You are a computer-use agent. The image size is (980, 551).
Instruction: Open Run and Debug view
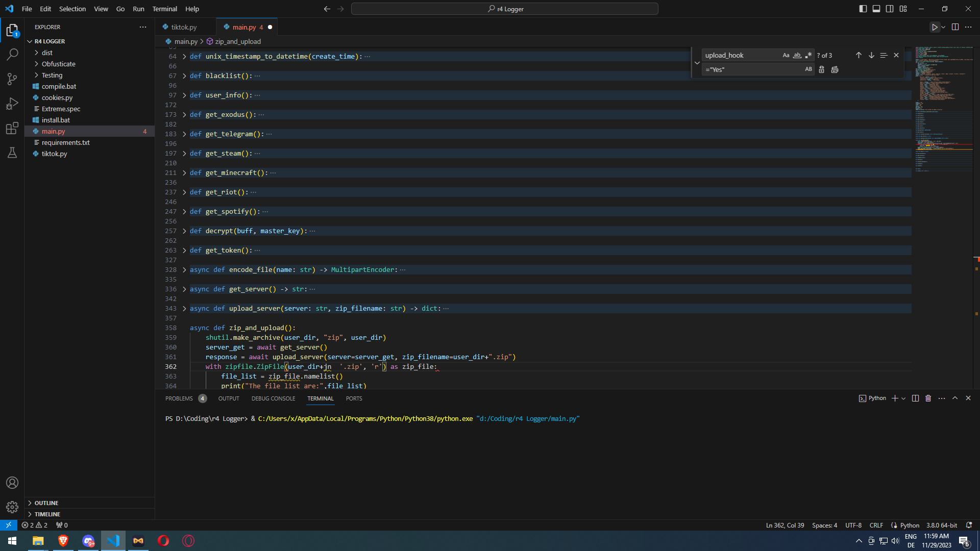12,104
